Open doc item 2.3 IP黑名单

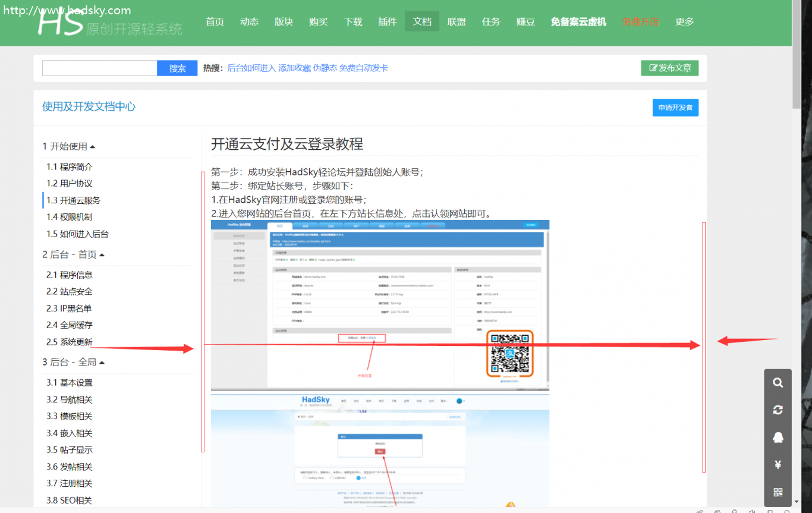pyautogui.click(x=69, y=308)
